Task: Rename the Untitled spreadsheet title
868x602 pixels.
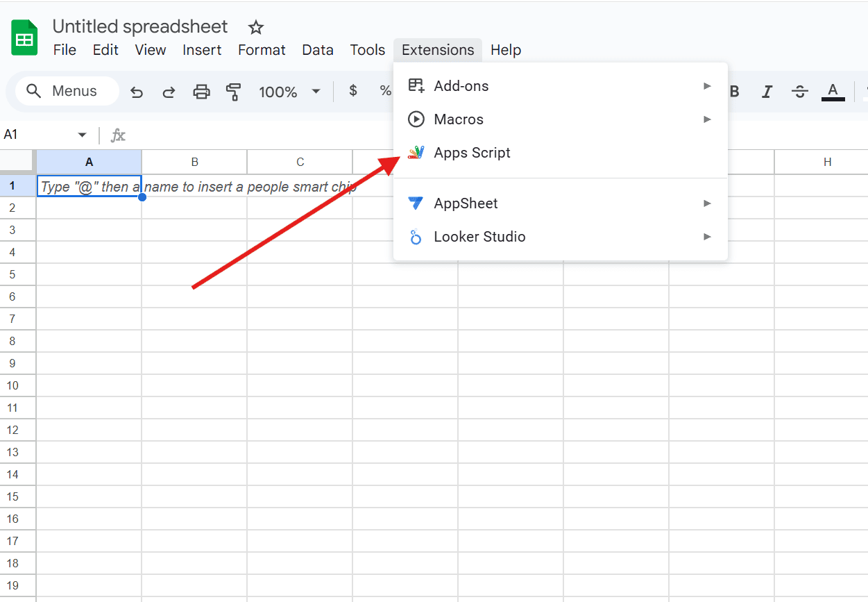Action: pos(140,27)
